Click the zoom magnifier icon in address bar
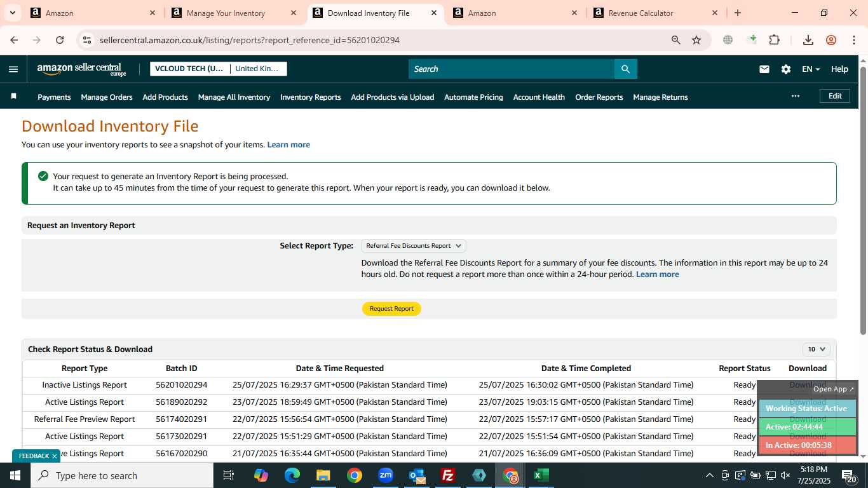Image resolution: width=868 pixels, height=488 pixels. [x=676, y=40]
